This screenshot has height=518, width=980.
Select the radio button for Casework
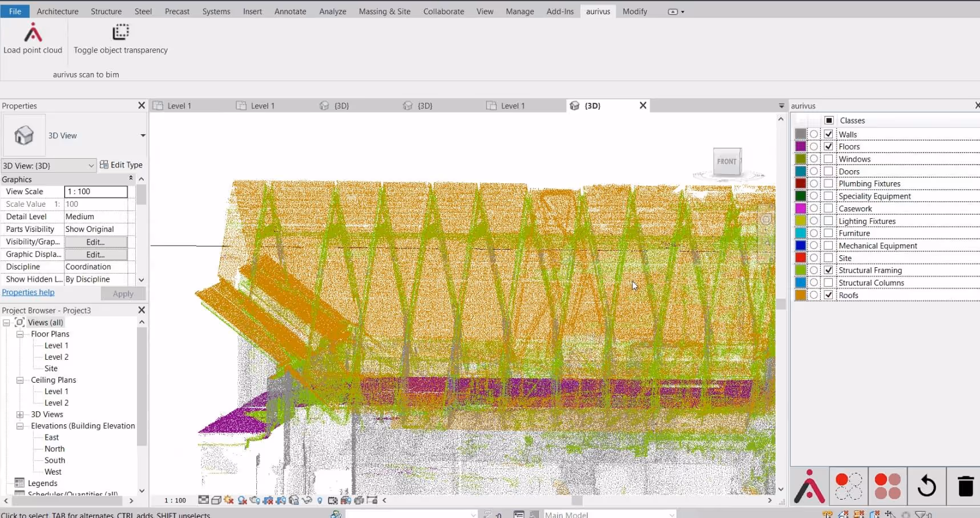coord(814,208)
